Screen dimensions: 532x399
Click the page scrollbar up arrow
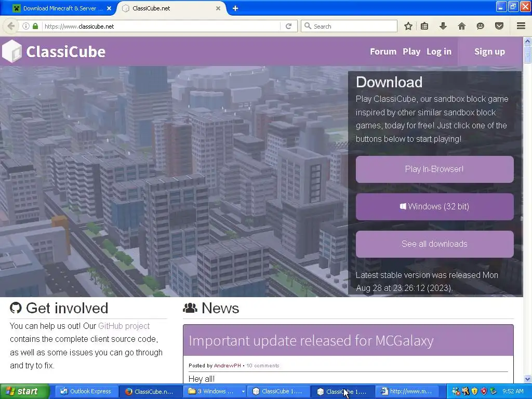(x=527, y=42)
